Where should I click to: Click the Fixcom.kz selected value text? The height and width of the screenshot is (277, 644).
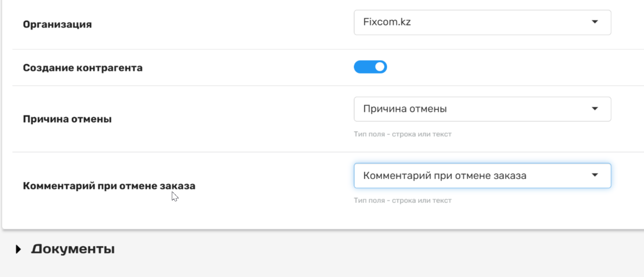click(x=387, y=22)
